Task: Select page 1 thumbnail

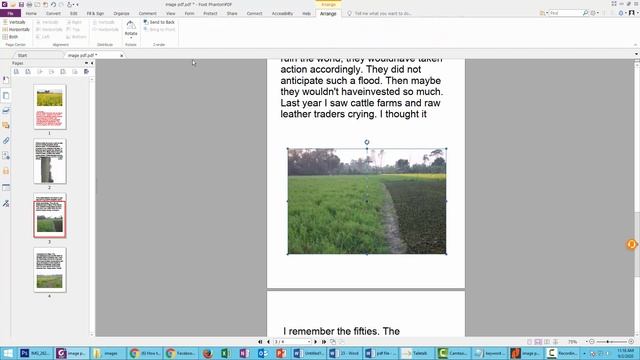Action: (x=50, y=107)
